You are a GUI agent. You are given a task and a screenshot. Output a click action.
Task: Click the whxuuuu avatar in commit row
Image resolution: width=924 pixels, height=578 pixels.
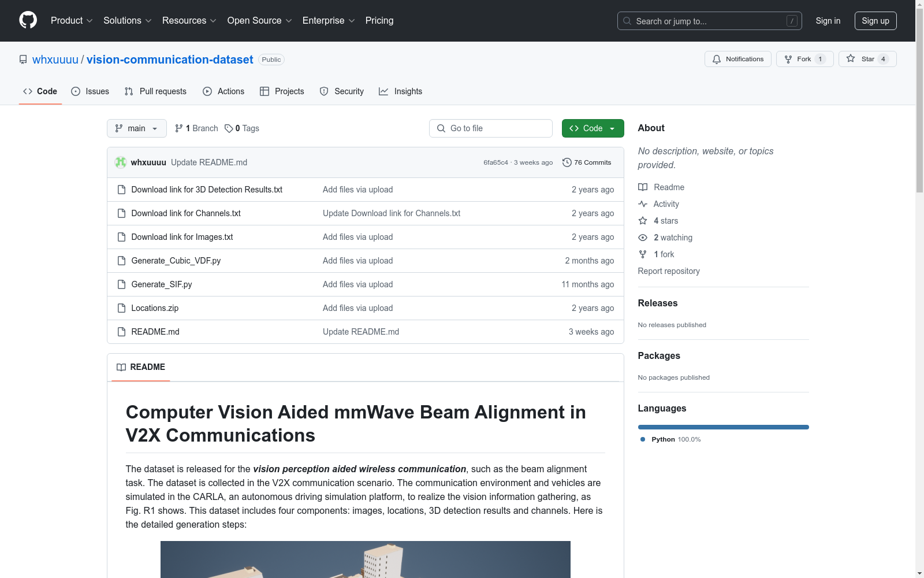click(x=121, y=162)
